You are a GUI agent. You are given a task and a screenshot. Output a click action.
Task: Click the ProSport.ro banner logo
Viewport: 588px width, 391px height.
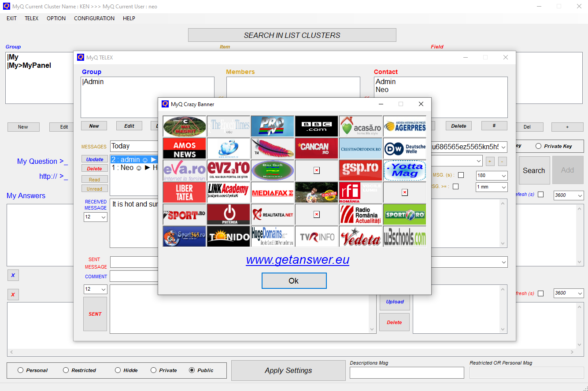click(x=185, y=214)
